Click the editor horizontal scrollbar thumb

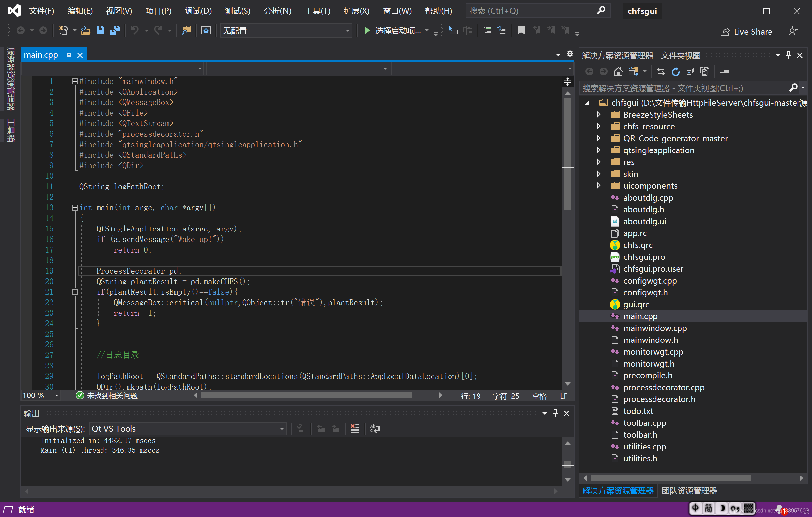[x=306, y=395]
